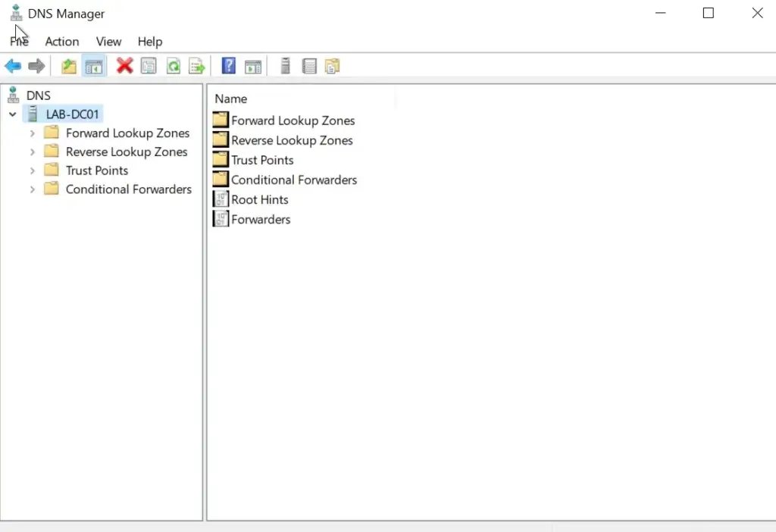Click the Properties toolbar icon
The height and width of the screenshot is (532, 776).
[149, 67]
